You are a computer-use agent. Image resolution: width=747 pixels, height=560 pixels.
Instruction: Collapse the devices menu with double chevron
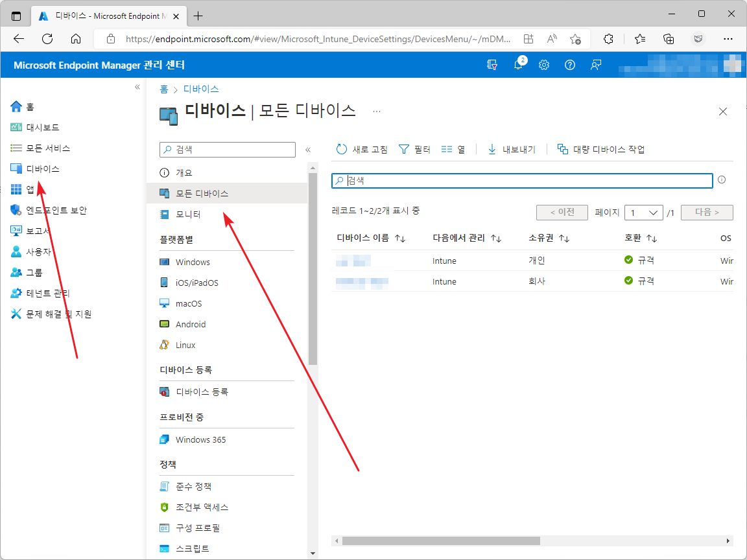coord(308,150)
